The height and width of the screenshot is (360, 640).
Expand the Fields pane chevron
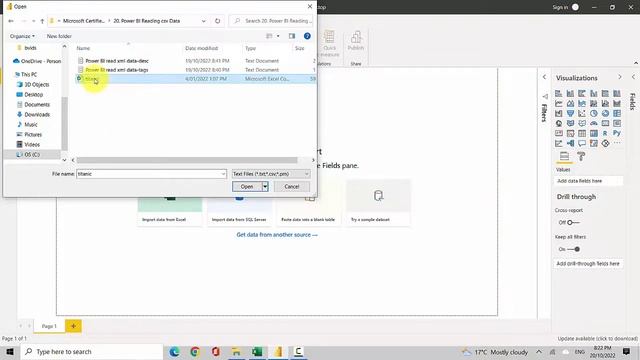coord(633,77)
